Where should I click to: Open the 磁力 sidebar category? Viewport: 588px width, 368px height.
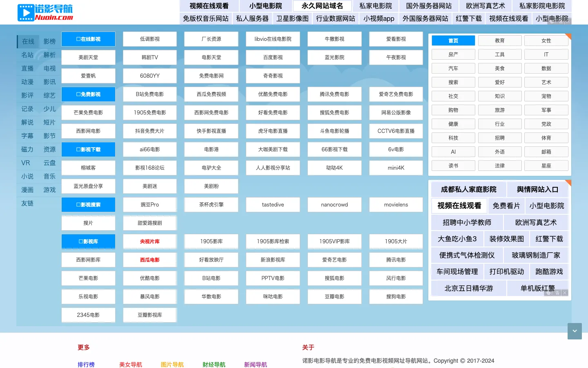pyautogui.click(x=27, y=149)
